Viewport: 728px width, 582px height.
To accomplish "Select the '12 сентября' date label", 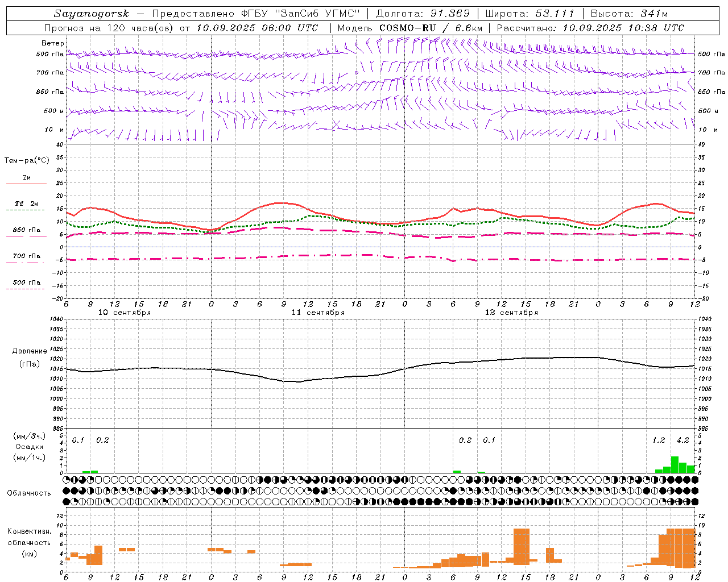I will click(511, 313).
